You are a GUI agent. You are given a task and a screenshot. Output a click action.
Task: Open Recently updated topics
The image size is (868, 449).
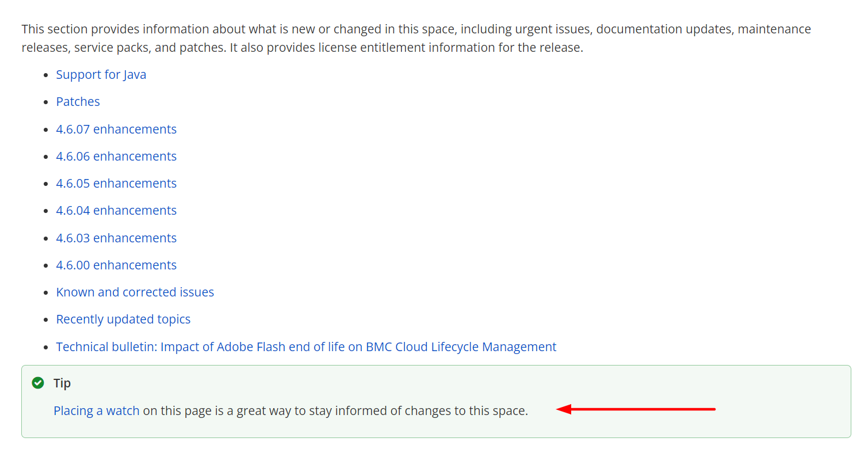click(123, 319)
